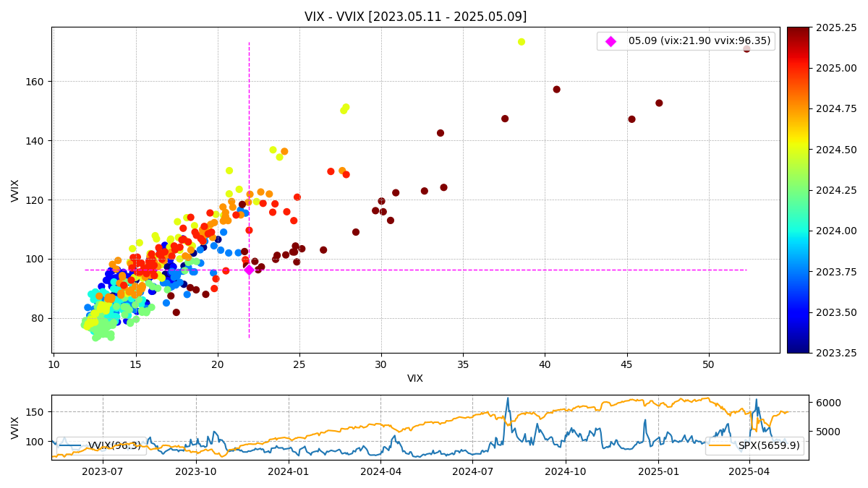Image resolution: width=868 pixels, height=488 pixels.
Task: Select the yellow outlier point near VIX 38
Action: click(x=522, y=42)
